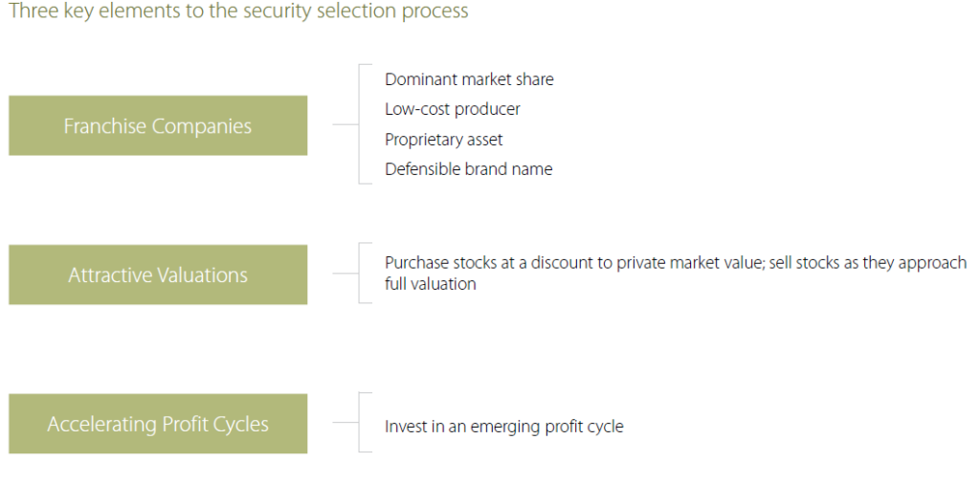
Task: Click Invest in an emerging profit cycle
Action: [503, 427]
